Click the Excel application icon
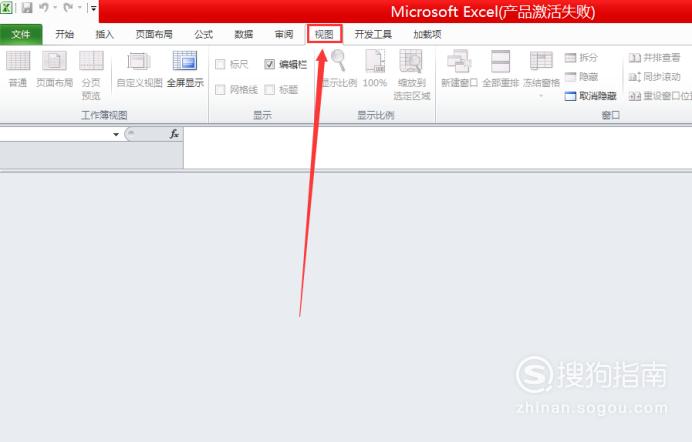 (x=6, y=7)
